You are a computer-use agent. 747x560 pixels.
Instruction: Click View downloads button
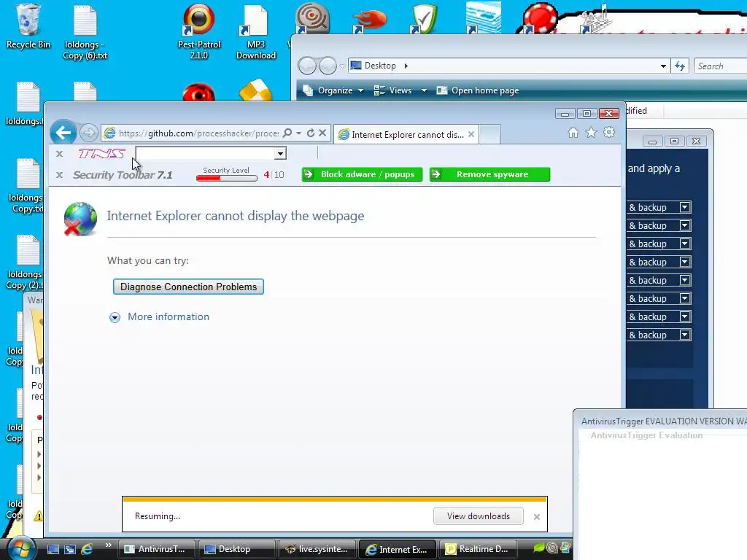(479, 516)
